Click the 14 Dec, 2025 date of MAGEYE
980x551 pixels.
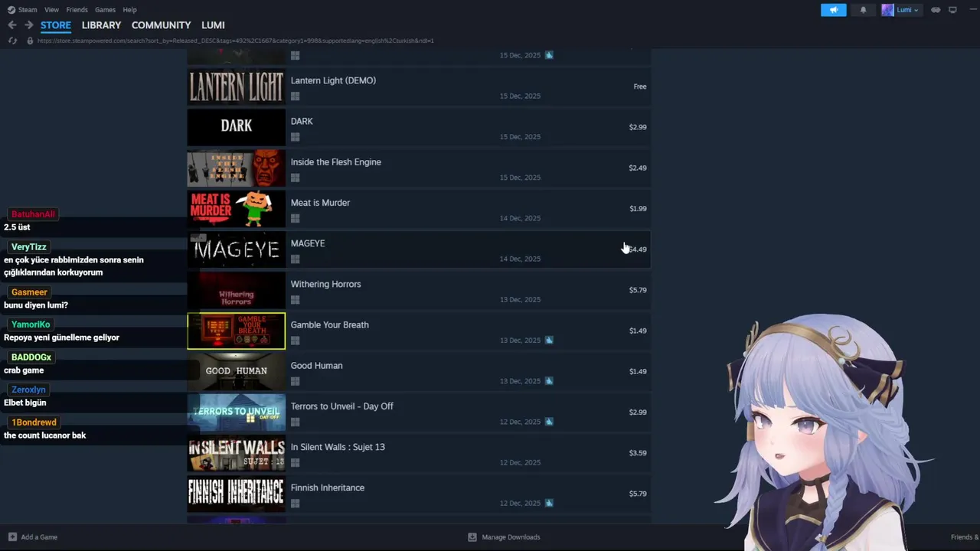520,259
